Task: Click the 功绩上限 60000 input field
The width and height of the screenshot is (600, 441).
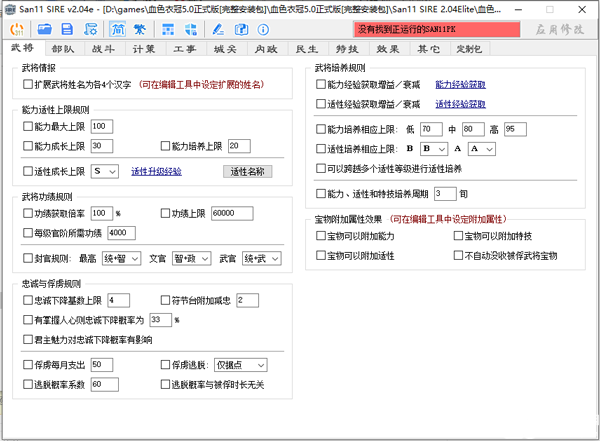Action: coord(236,214)
